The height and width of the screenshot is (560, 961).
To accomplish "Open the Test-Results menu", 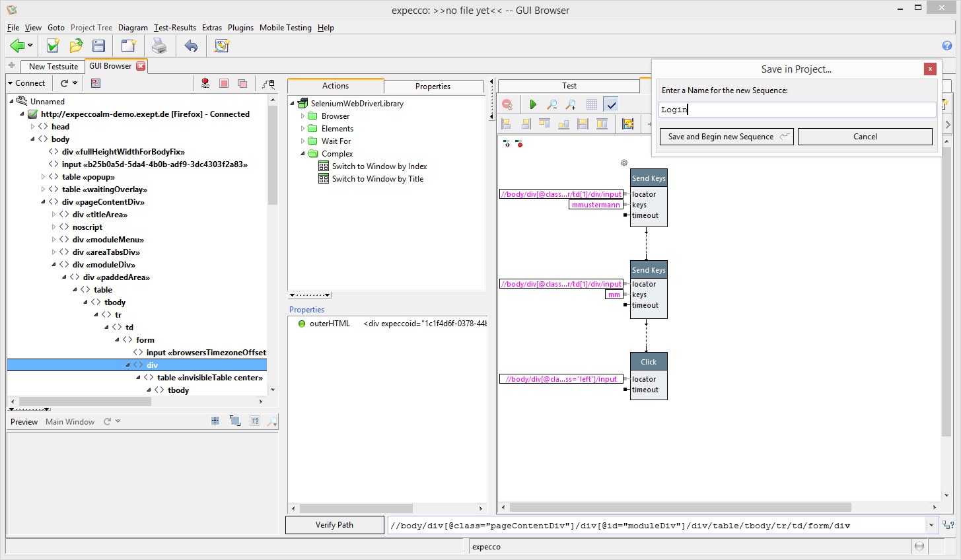I will click(174, 28).
